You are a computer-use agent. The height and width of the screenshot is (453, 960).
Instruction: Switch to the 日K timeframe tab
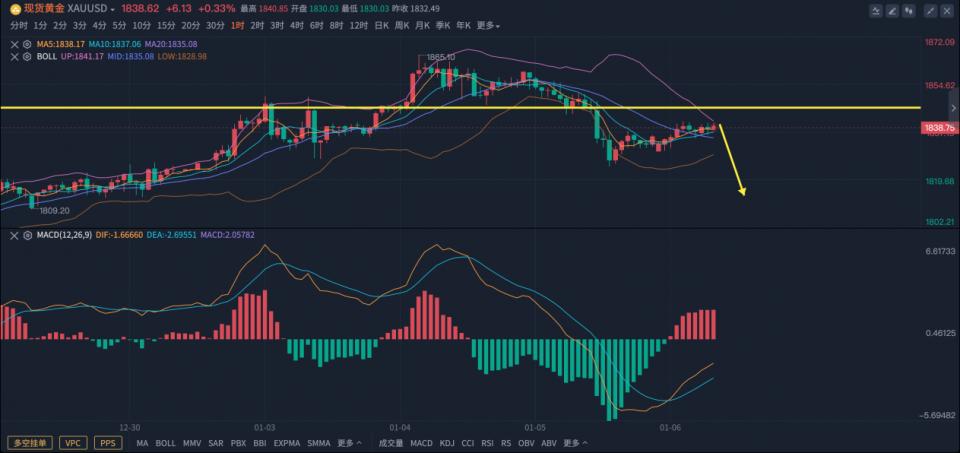pyautogui.click(x=381, y=26)
